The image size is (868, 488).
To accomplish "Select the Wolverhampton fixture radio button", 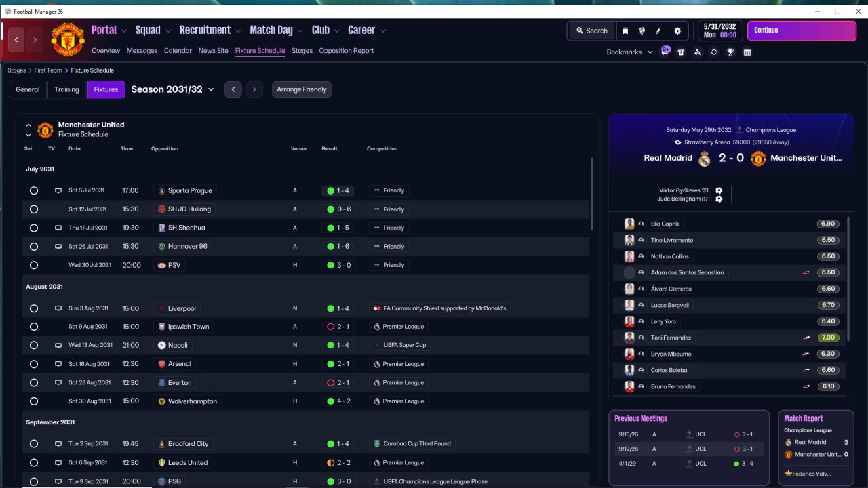I will (x=34, y=401).
